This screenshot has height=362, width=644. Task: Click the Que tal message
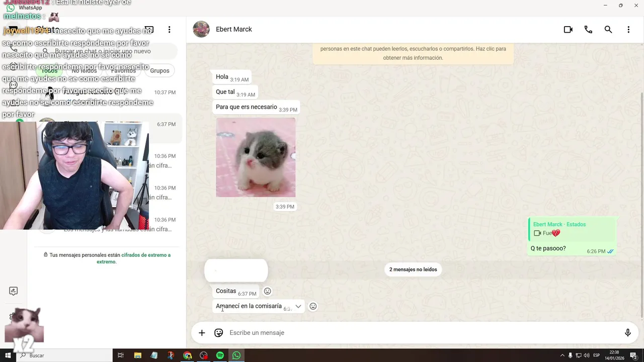(235, 92)
